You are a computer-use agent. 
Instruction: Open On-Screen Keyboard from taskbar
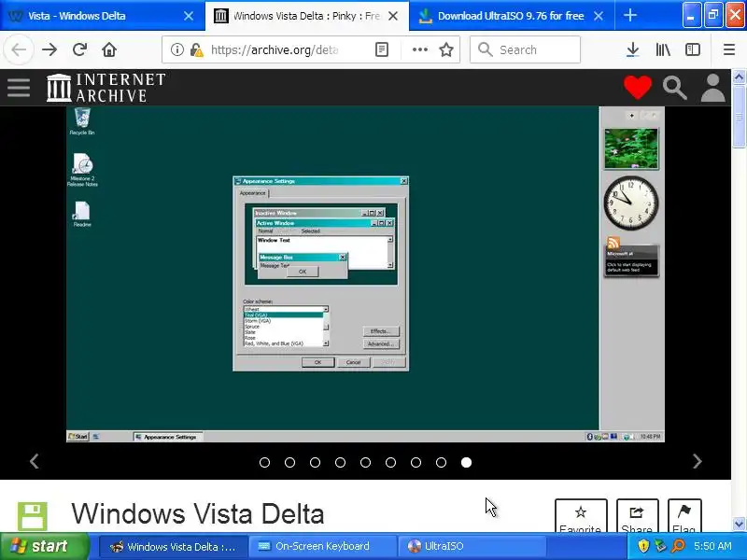pyautogui.click(x=322, y=546)
